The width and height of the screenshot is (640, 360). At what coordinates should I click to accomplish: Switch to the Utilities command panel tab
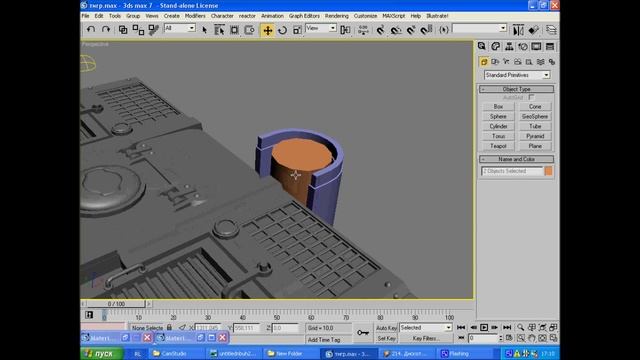(x=550, y=47)
